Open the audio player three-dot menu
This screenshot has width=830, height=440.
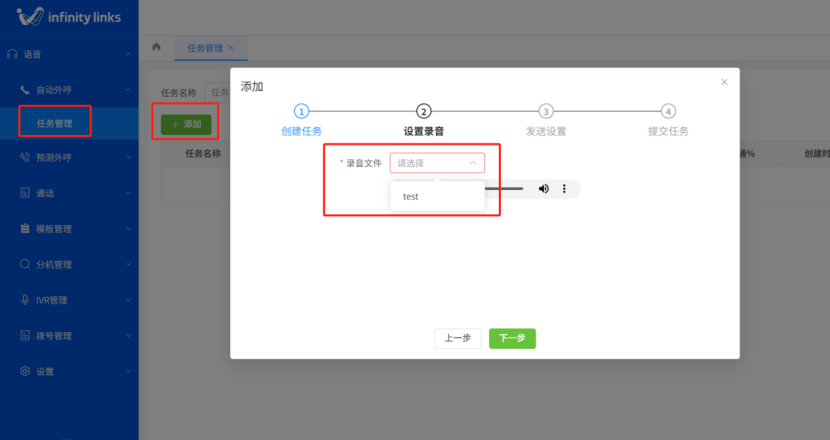[x=564, y=188]
